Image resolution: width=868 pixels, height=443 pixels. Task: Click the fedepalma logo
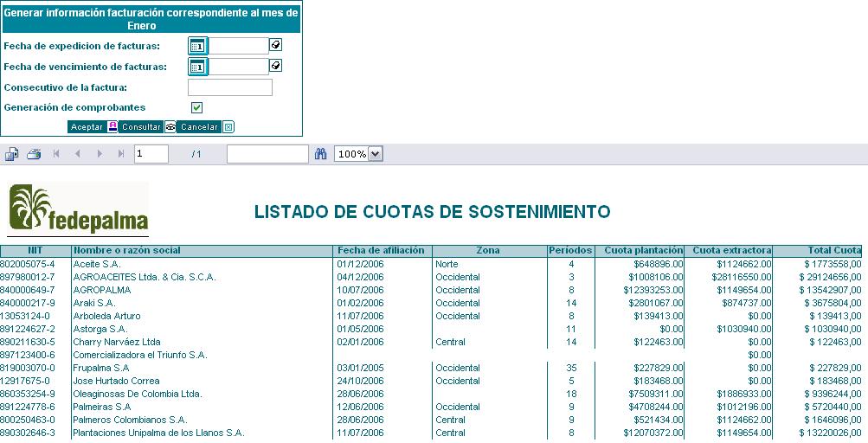78,209
